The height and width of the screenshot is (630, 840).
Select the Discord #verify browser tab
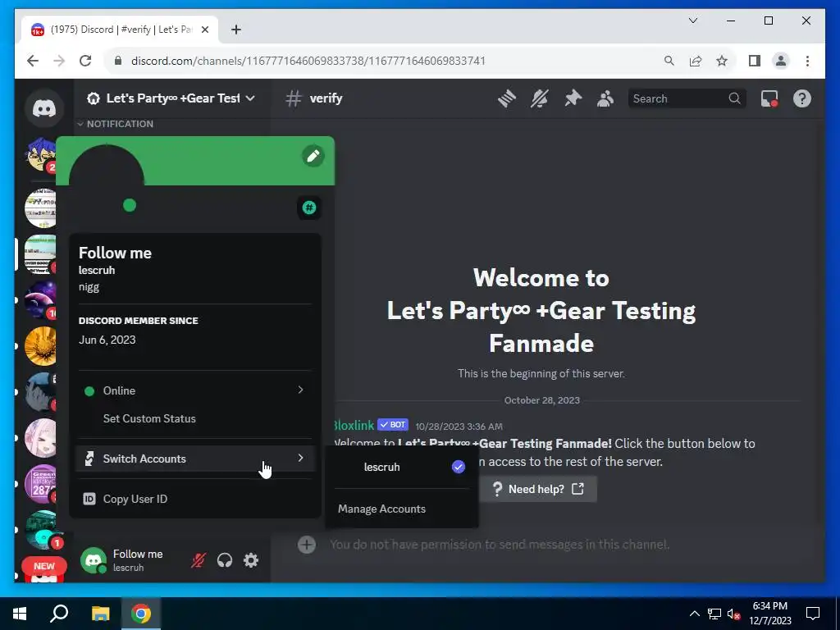pos(120,30)
